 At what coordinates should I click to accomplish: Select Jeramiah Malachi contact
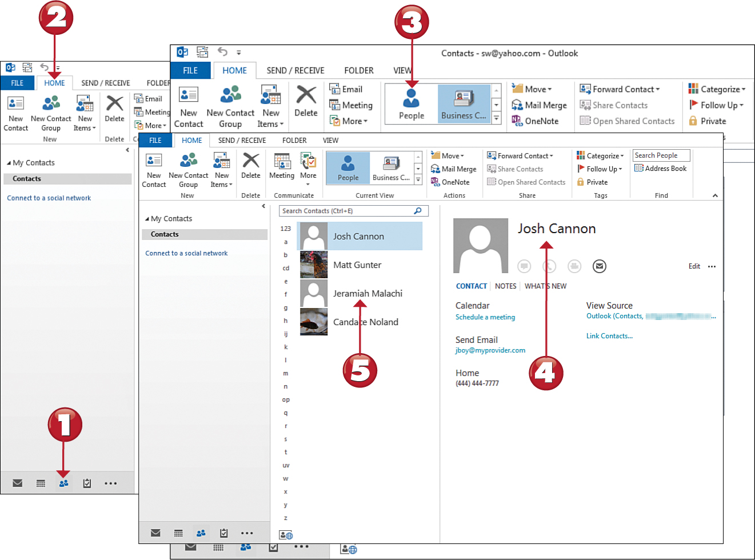pos(360,293)
